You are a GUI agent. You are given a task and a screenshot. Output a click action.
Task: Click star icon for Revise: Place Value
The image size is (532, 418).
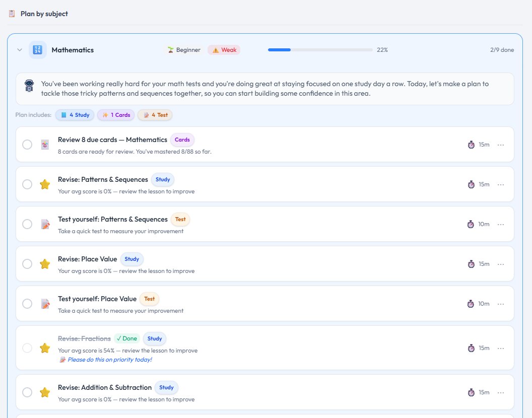(45, 264)
